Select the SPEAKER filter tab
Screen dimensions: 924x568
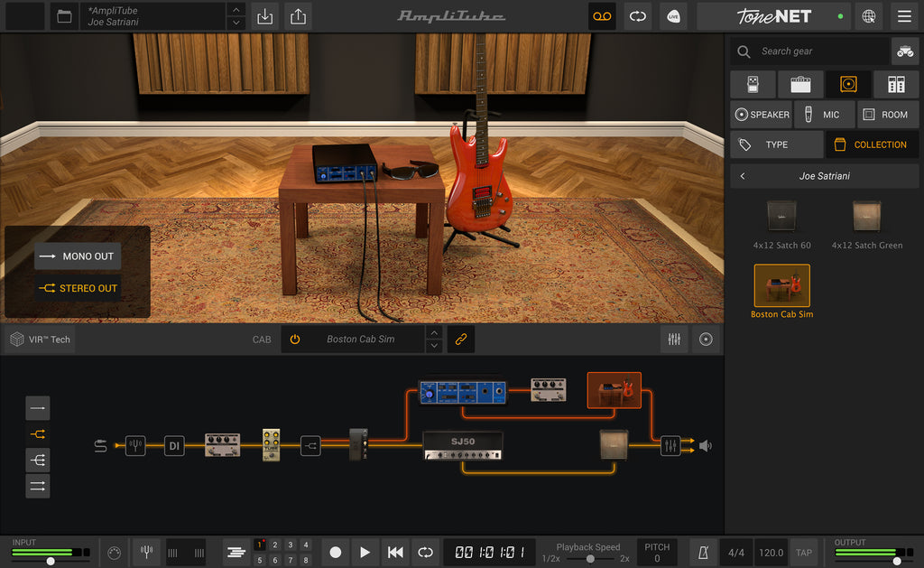pos(762,115)
